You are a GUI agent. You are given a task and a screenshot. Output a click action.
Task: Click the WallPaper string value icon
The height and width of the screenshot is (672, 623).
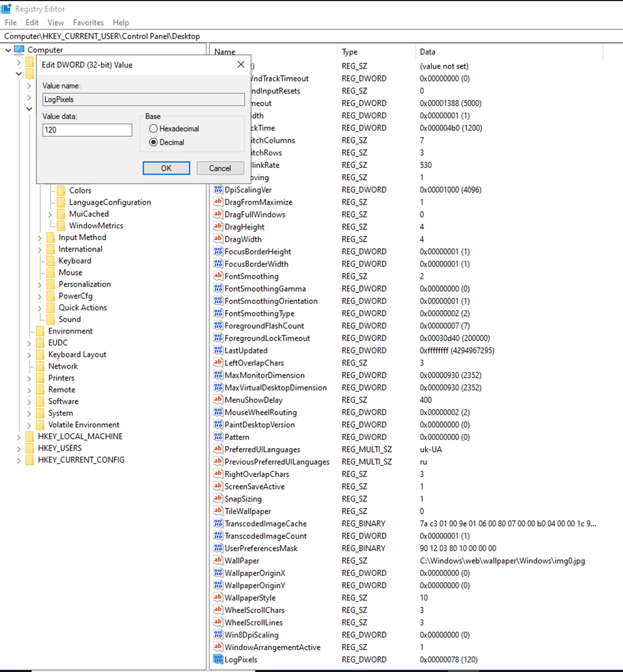click(x=218, y=561)
